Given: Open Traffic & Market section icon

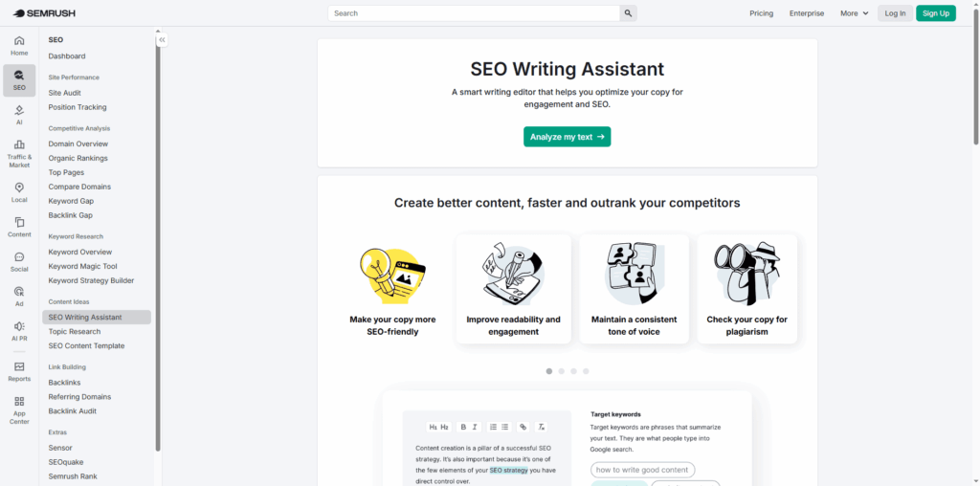Looking at the screenshot, I should pyautogui.click(x=19, y=145).
